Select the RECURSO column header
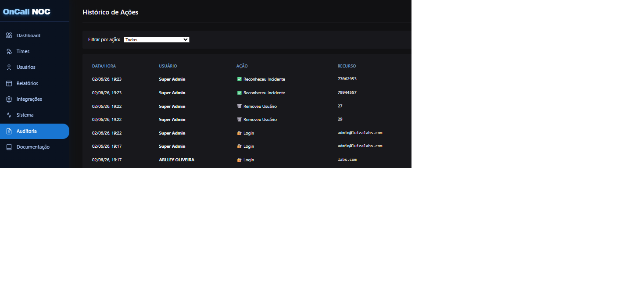This screenshot has height=295, width=644. point(347,66)
